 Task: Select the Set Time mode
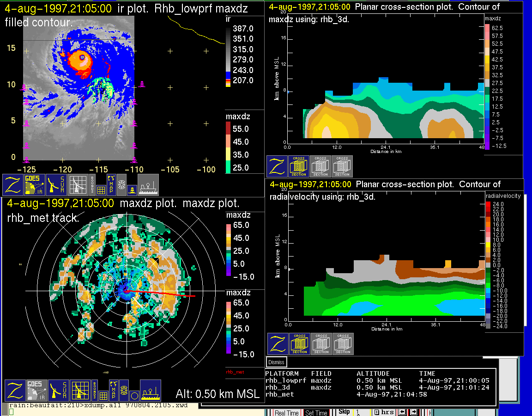[x=316, y=413]
